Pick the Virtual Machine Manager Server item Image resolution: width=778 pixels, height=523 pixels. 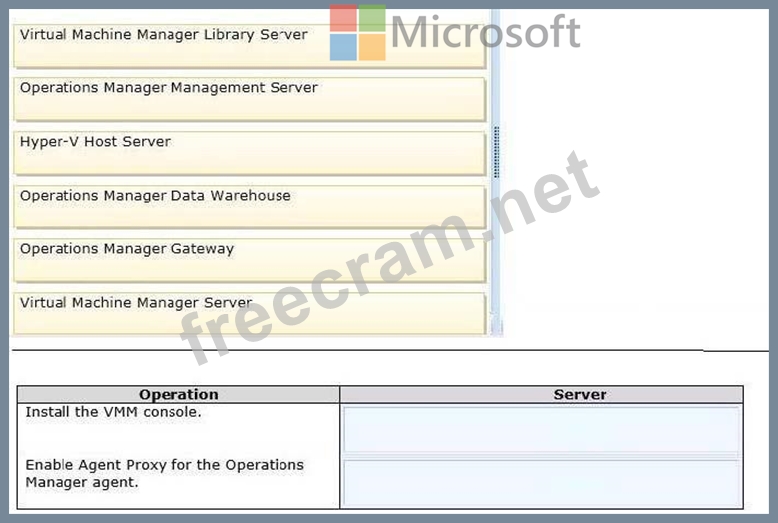250,314
